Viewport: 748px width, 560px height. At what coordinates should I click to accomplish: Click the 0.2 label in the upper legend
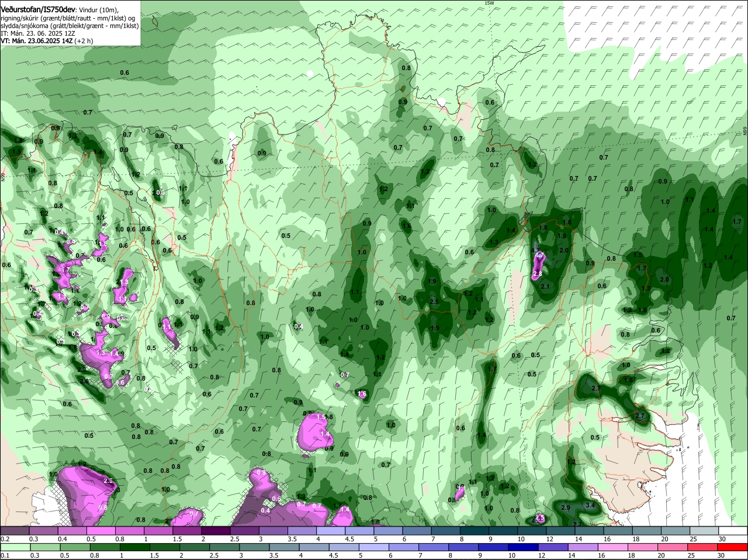(x=5, y=539)
